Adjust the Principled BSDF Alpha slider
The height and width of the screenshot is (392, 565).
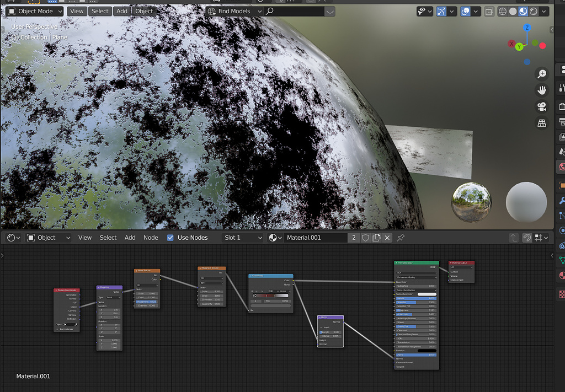click(416, 355)
